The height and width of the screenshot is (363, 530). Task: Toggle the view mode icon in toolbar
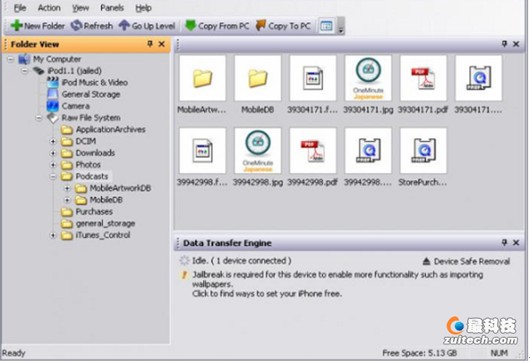326,26
